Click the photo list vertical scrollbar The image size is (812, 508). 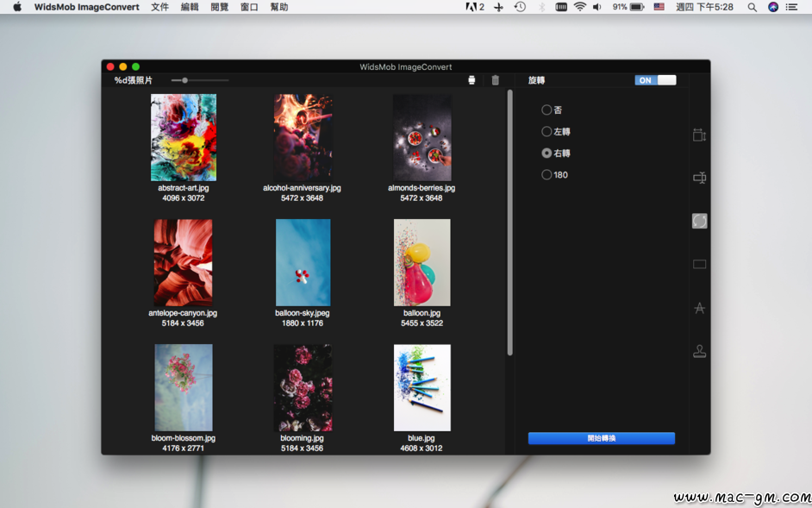(x=509, y=223)
